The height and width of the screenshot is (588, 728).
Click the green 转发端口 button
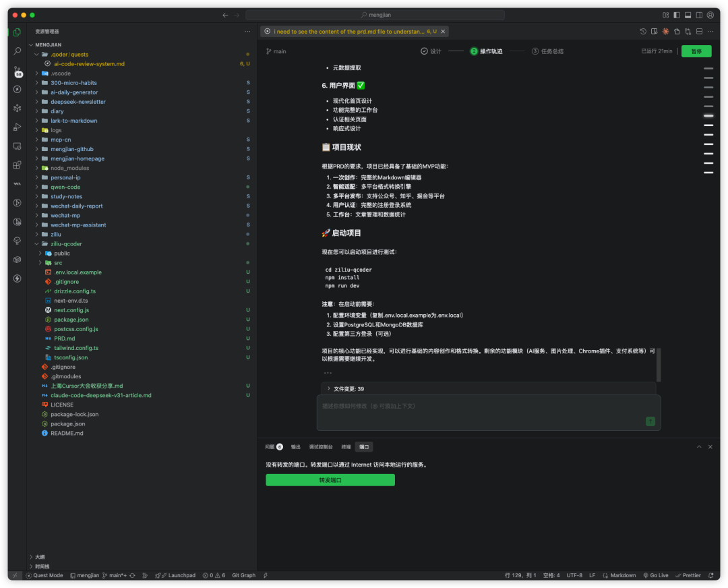click(330, 480)
